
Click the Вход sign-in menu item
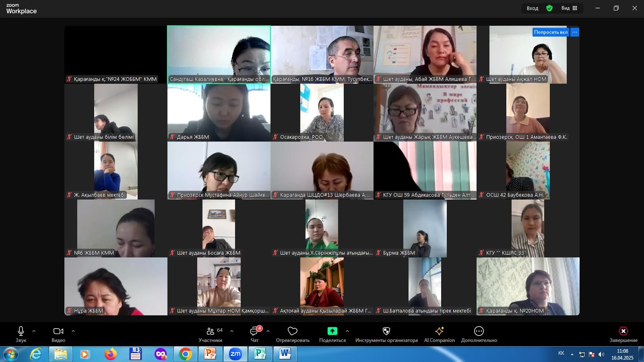coord(532,8)
